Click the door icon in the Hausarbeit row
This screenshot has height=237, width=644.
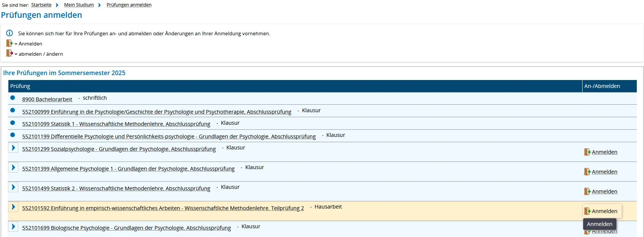pyautogui.click(x=587, y=211)
